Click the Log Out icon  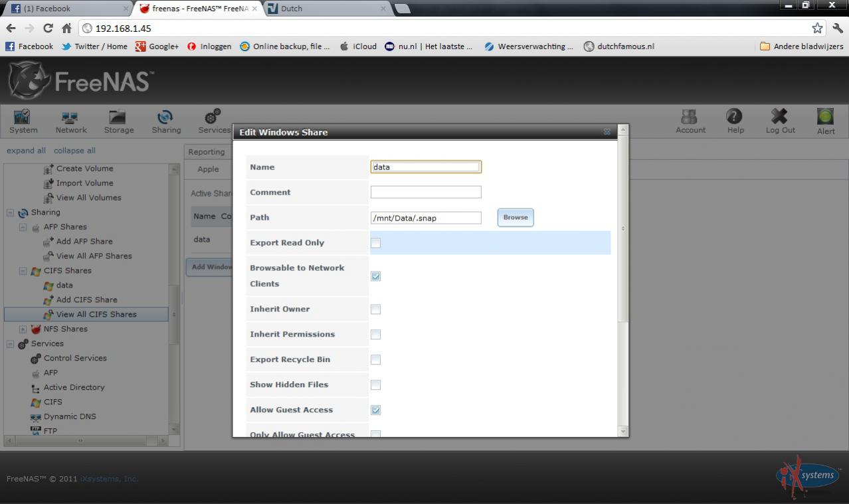(780, 122)
